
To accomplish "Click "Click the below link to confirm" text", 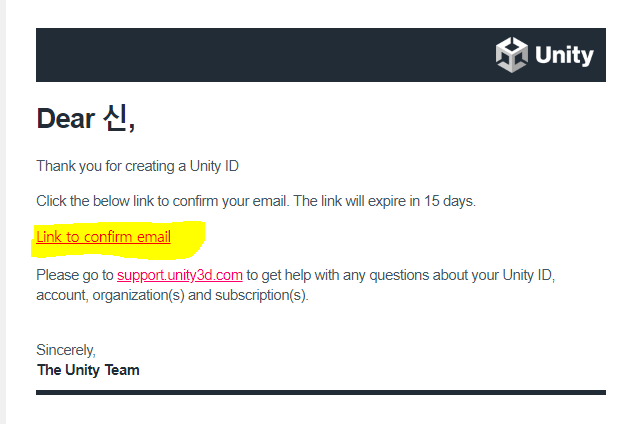I will [x=130, y=201].
